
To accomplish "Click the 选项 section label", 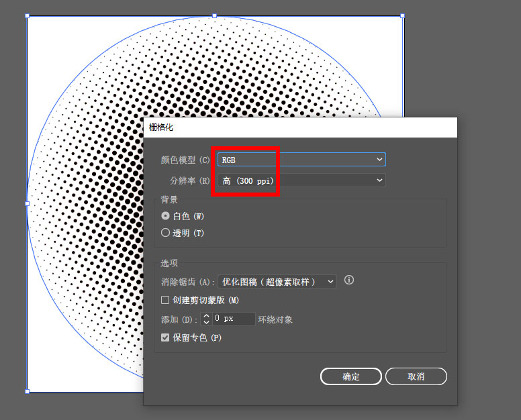I will (x=169, y=263).
